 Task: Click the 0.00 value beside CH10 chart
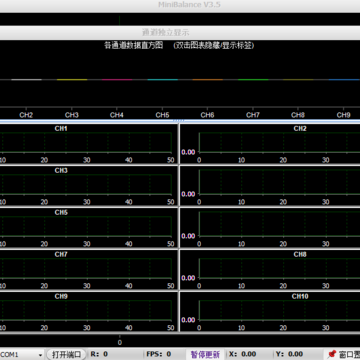[x=188, y=320]
